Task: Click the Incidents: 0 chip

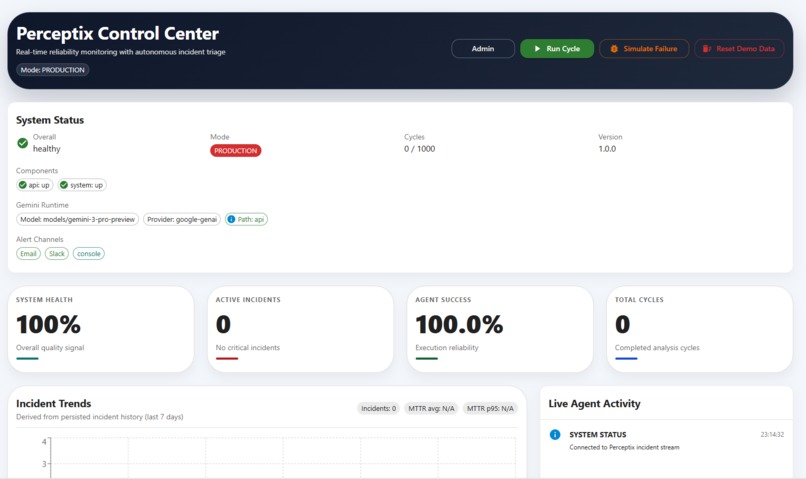Action: (x=378, y=409)
